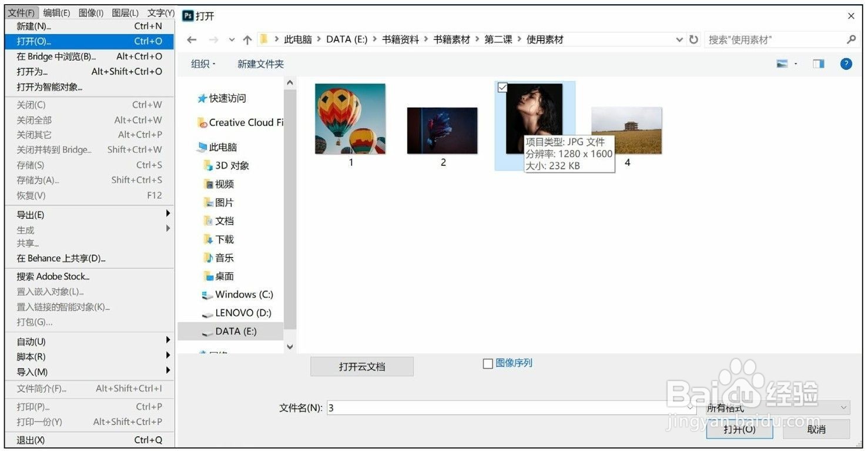Choose 打开为智能对象... menu entry
The height and width of the screenshot is (451, 868).
pyautogui.click(x=88, y=87)
